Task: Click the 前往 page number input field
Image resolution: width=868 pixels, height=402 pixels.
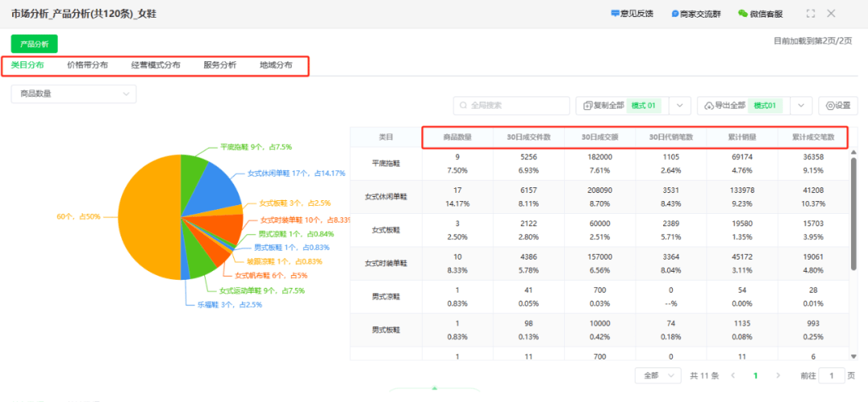Action: coord(832,375)
